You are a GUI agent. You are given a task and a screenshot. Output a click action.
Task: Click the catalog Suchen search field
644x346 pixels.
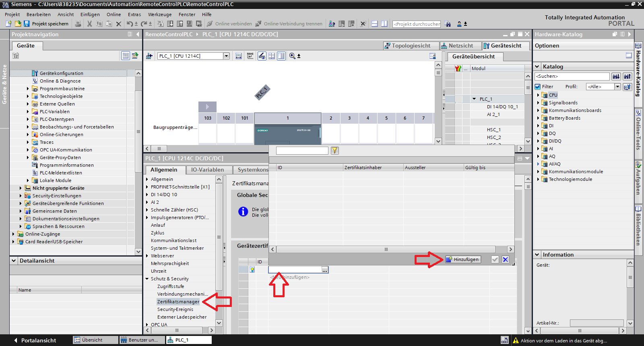pyautogui.click(x=572, y=76)
